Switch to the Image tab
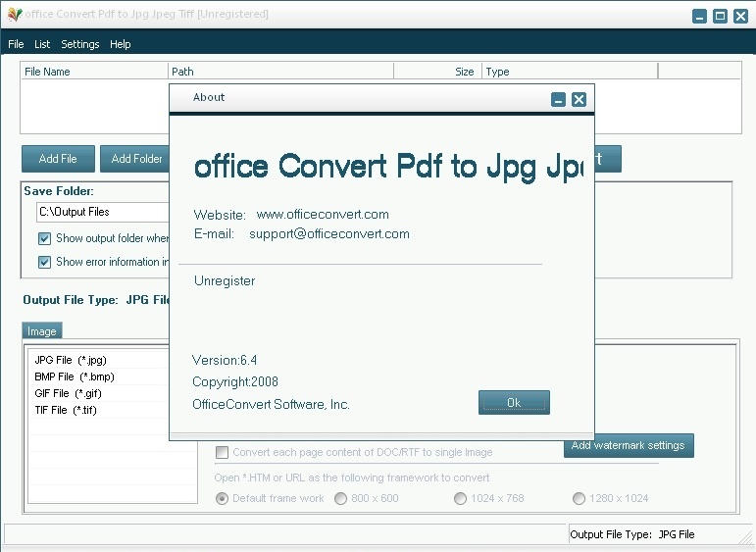 click(x=42, y=331)
